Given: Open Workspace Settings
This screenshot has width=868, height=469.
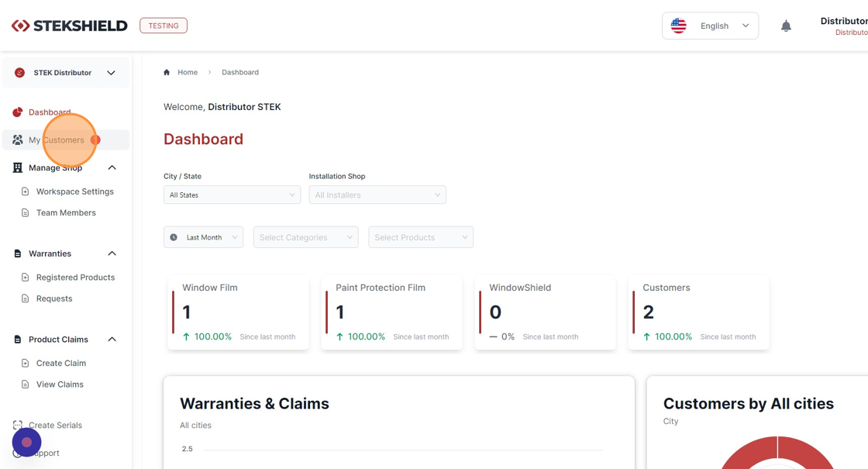Looking at the screenshot, I should point(74,191).
